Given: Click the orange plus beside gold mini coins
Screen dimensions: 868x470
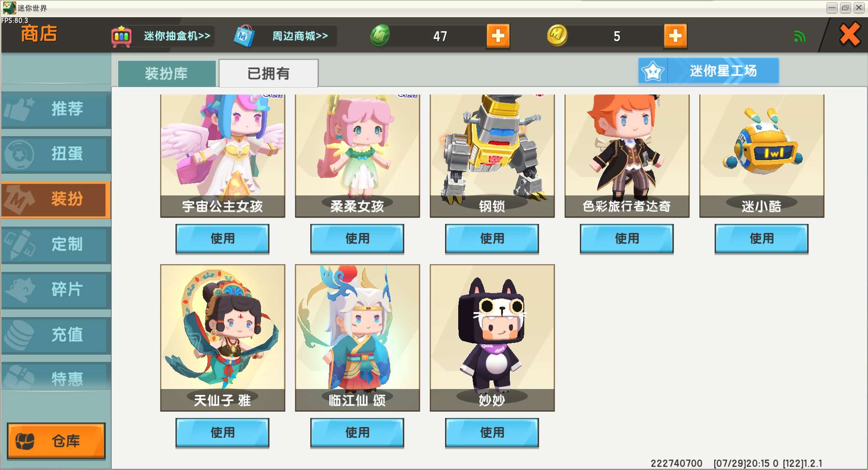Looking at the screenshot, I should 675,36.
